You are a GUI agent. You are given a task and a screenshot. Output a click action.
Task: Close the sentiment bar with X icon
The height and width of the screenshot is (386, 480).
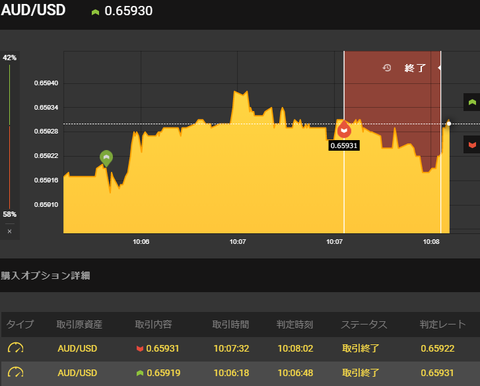click(x=9, y=231)
